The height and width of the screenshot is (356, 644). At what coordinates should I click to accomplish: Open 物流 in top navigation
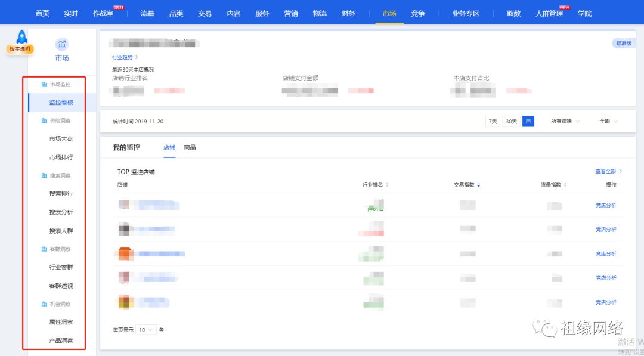320,14
